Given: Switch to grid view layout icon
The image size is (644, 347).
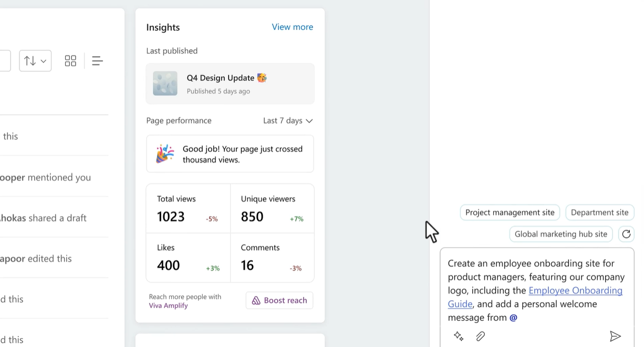Looking at the screenshot, I should click(70, 61).
